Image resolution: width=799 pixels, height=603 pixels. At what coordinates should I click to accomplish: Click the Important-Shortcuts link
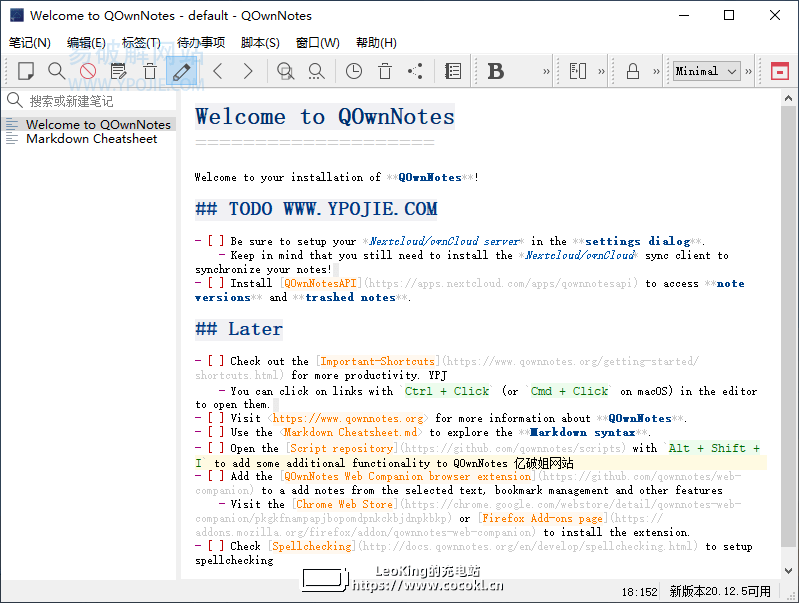[377, 361]
